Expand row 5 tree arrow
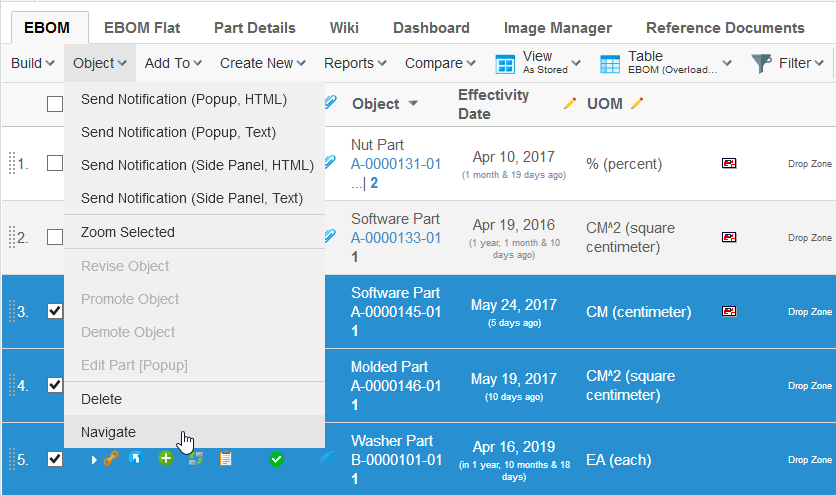The height and width of the screenshot is (495, 836). click(x=94, y=459)
